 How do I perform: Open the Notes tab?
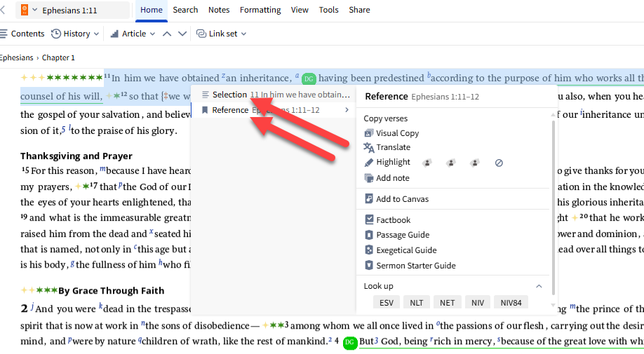coord(219,10)
